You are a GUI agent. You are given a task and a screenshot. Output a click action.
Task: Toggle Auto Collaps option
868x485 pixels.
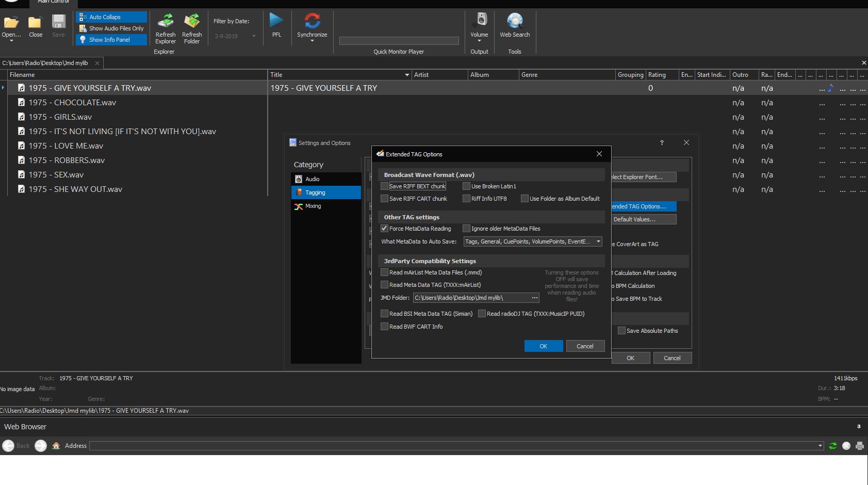point(112,17)
